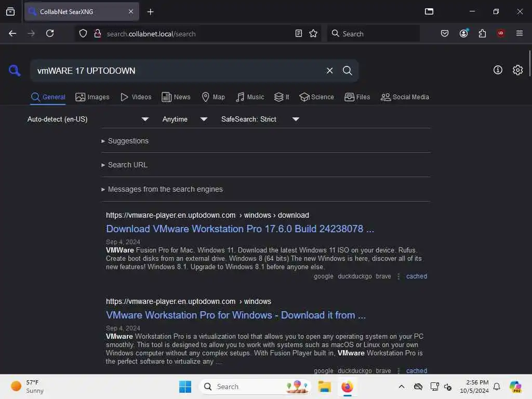Screen dimensions: 532x399
Task: Switch to the Social Media tab
Action: 405,97
